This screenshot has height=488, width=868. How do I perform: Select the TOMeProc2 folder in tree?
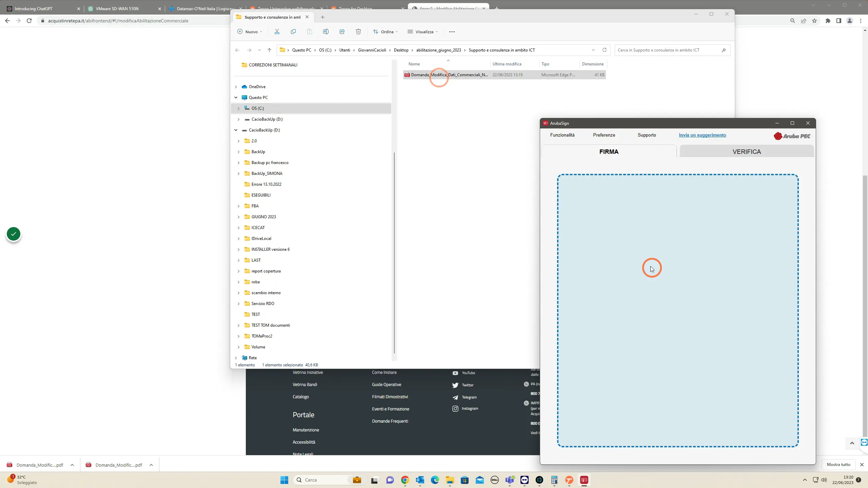262,336
